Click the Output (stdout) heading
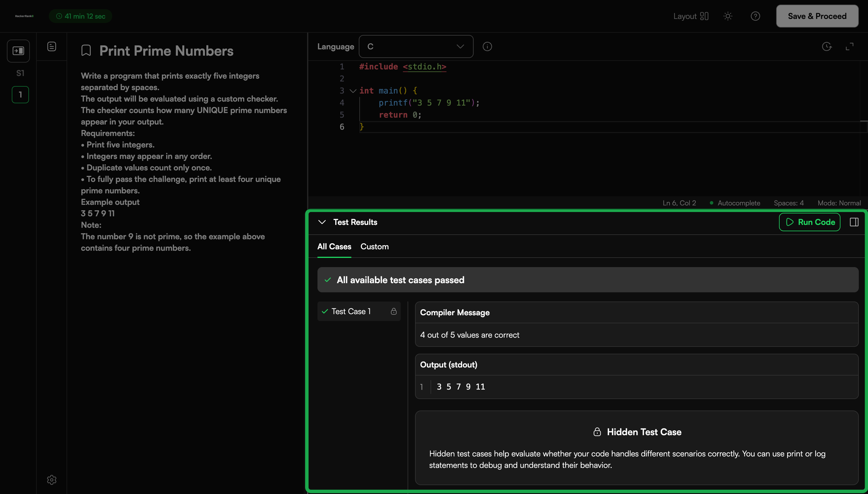Image resolution: width=868 pixels, height=494 pixels. coord(448,365)
